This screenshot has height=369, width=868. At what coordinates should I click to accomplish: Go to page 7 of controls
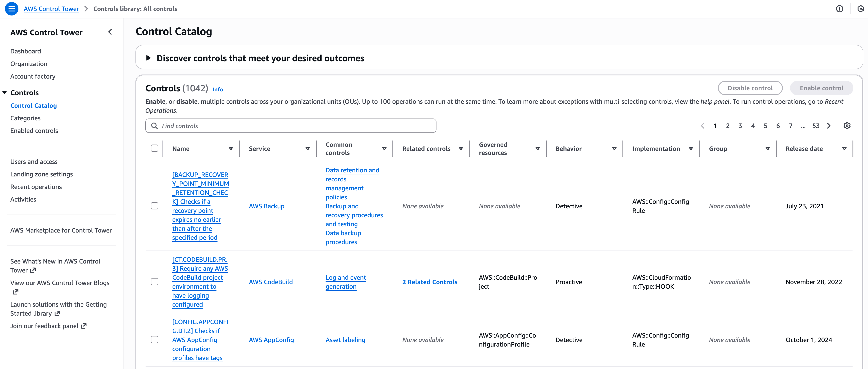790,126
